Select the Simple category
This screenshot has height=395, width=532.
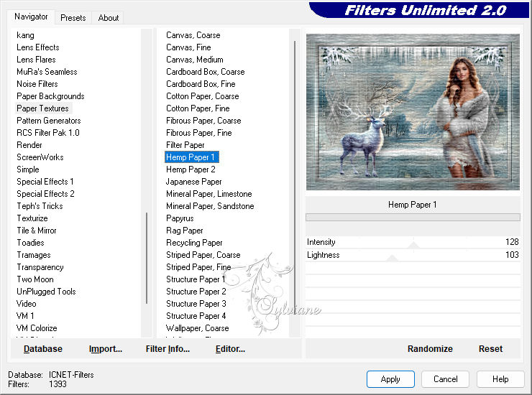tap(28, 169)
